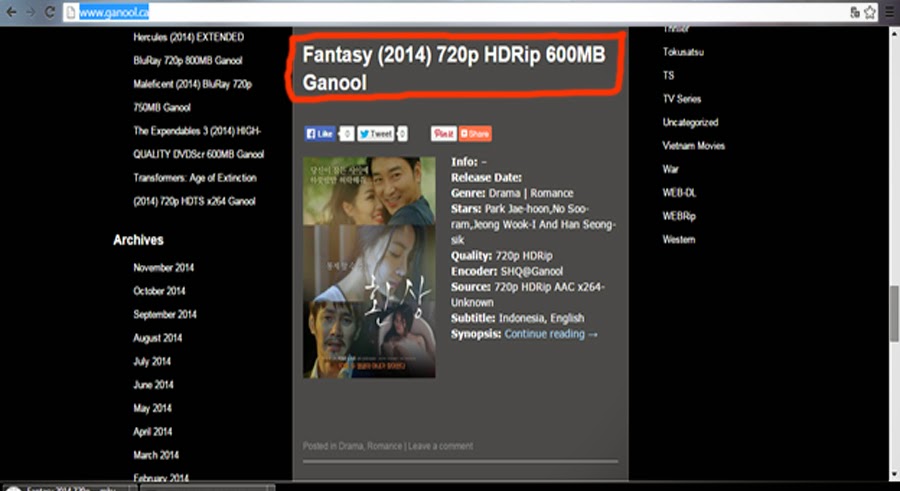Reload the page with the refresh icon

click(x=50, y=12)
